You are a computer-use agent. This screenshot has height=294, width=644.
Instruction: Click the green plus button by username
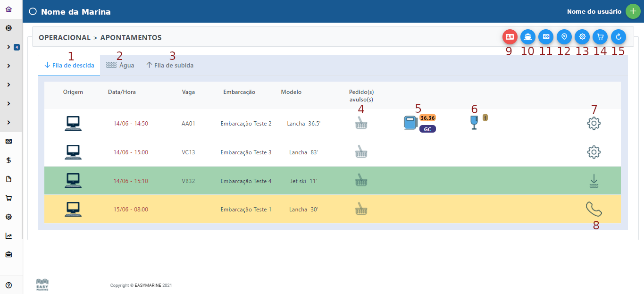tap(633, 11)
